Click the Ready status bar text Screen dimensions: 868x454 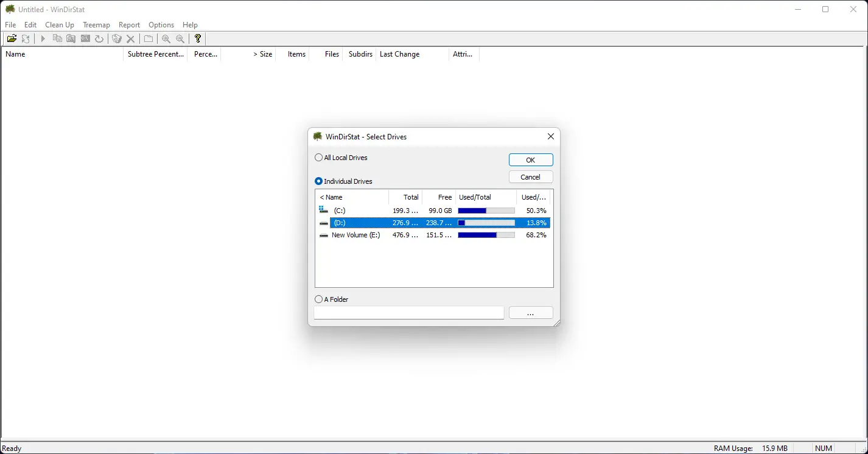pos(12,449)
